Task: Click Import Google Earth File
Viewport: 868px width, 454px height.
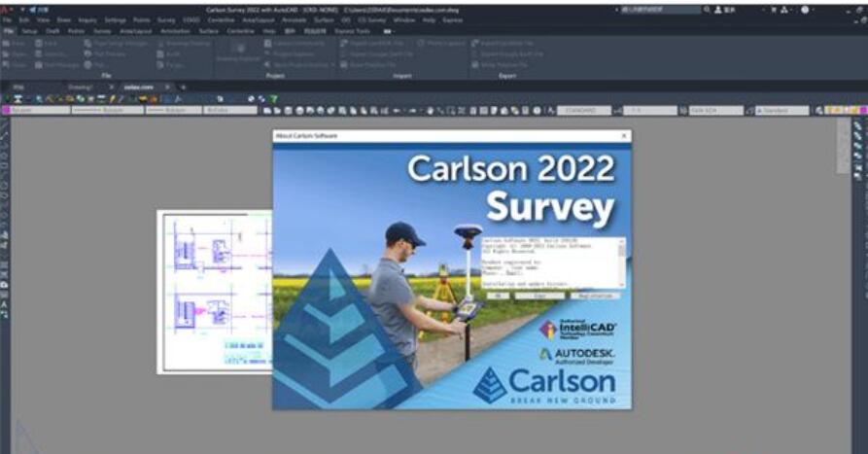Action: click(376, 53)
